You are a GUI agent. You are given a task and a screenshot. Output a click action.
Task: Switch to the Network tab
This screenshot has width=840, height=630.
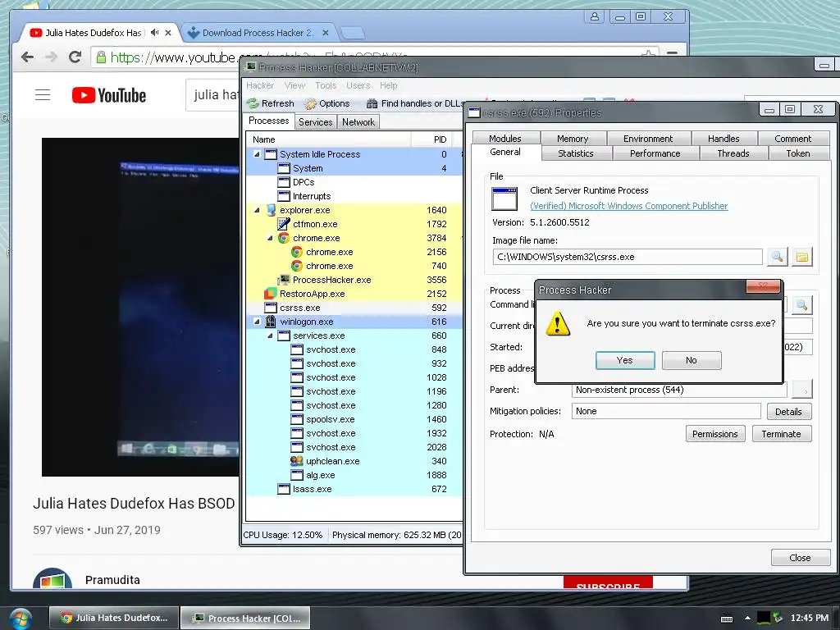(358, 122)
